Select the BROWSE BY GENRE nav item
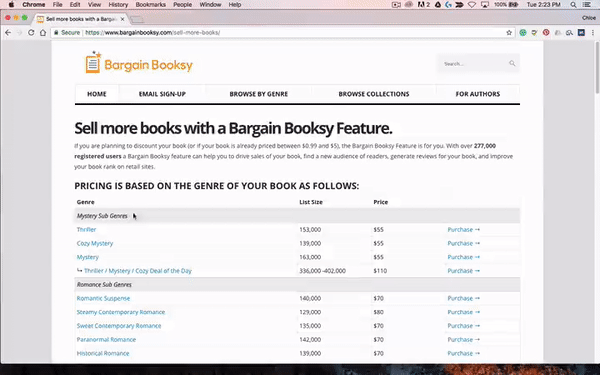The height and width of the screenshot is (375, 600). [259, 94]
